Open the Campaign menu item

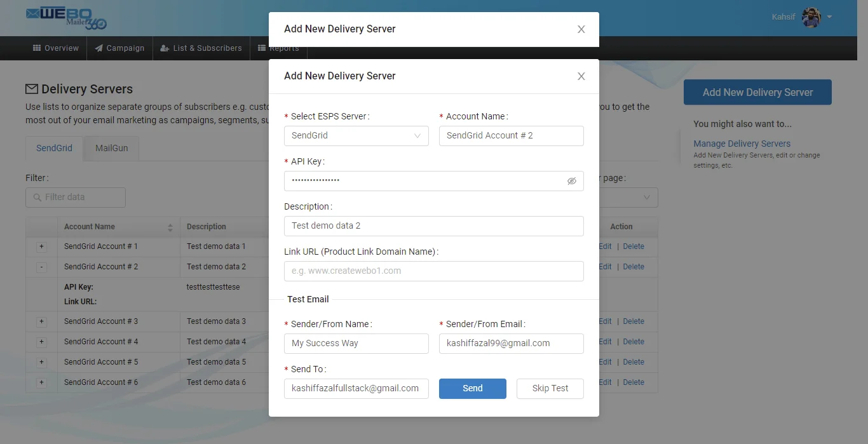(119, 48)
